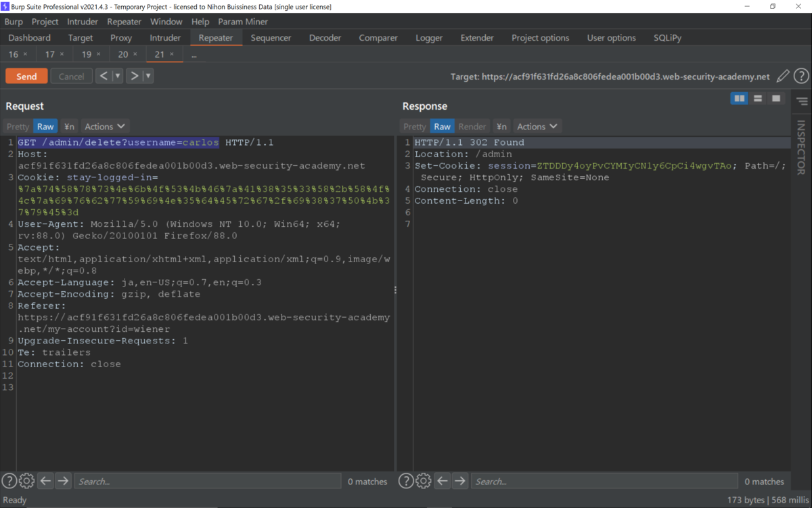This screenshot has width=812, height=508.
Task: Click the pane divider handle between Request and Response
Action: 395,289
